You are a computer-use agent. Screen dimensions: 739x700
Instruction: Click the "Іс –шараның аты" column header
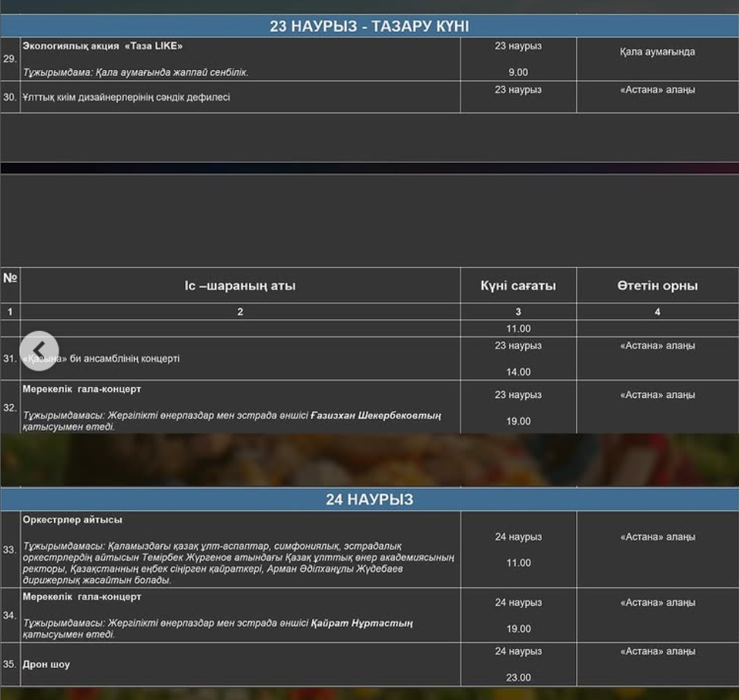tap(240, 286)
